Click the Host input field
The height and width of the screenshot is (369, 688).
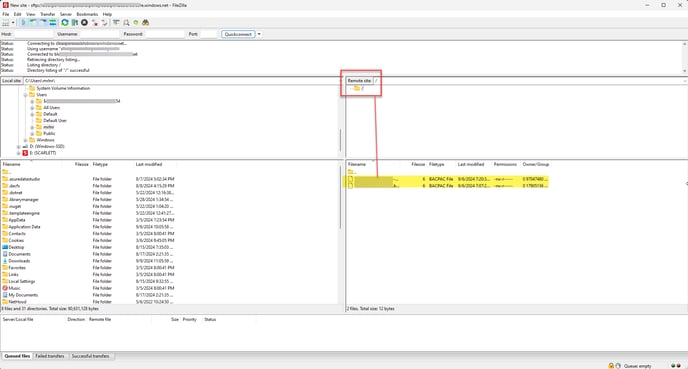pyautogui.click(x=33, y=34)
